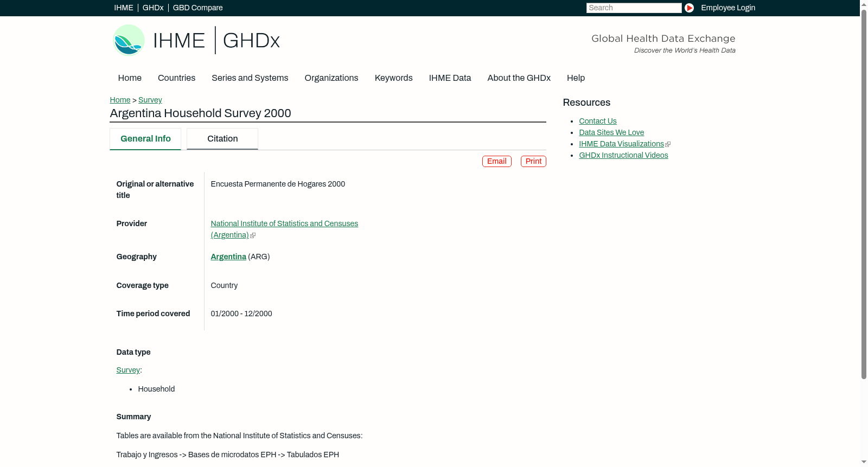The image size is (868, 467).
Task: Open the Survey data type link
Action: pos(128,370)
